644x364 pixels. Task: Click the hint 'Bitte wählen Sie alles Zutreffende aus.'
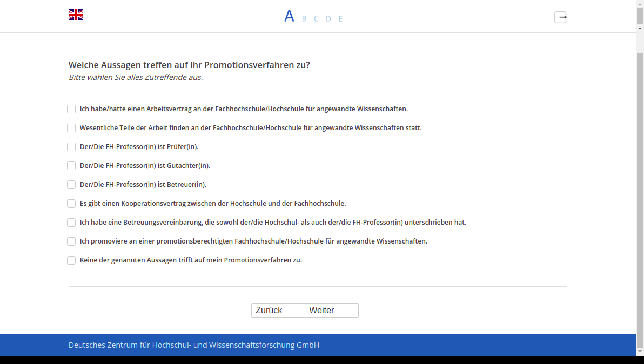pyautogui.click(x=136, y=77)
